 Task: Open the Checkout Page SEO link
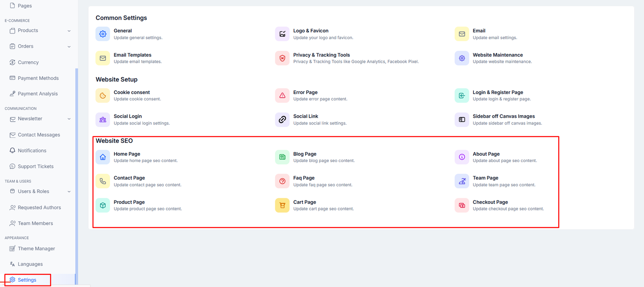pos(490,202)
